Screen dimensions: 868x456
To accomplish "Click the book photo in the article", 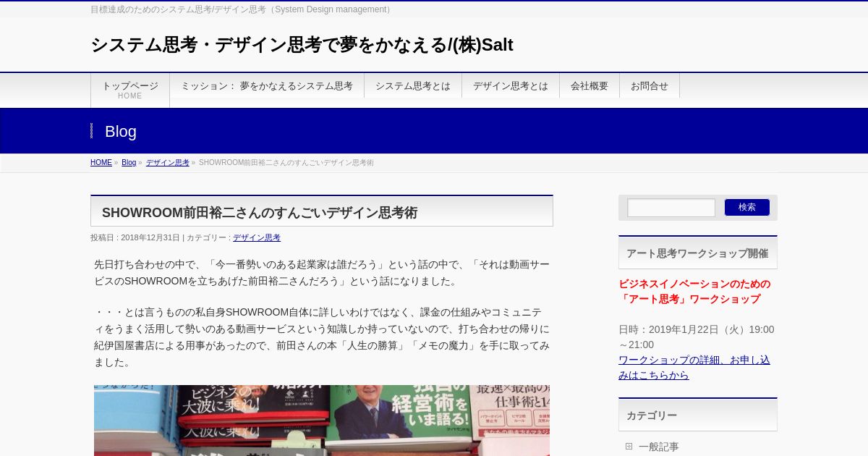I will pos(322,421).
